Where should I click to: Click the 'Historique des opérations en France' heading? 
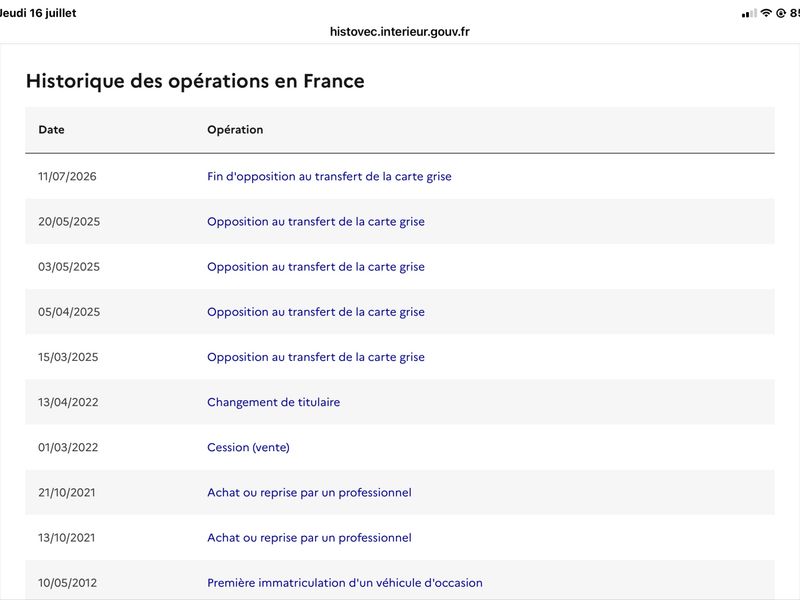(x=195, y=81)
